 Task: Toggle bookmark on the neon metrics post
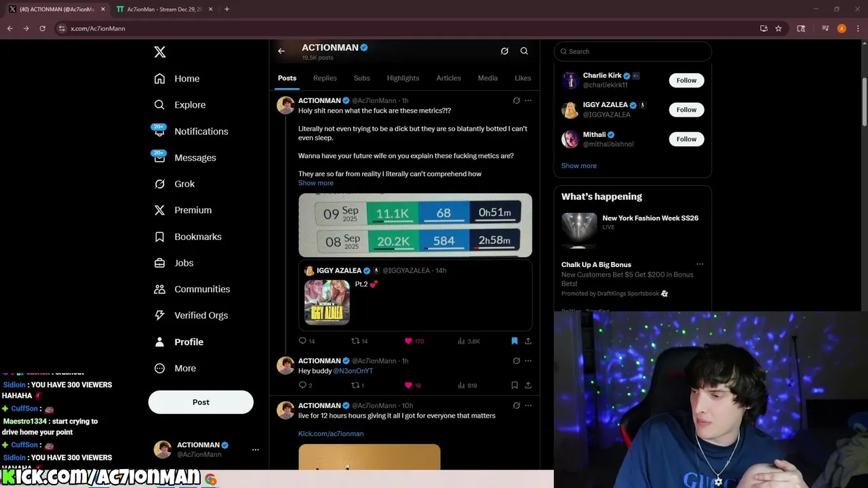pyautogui.click(x=514, y=341)
